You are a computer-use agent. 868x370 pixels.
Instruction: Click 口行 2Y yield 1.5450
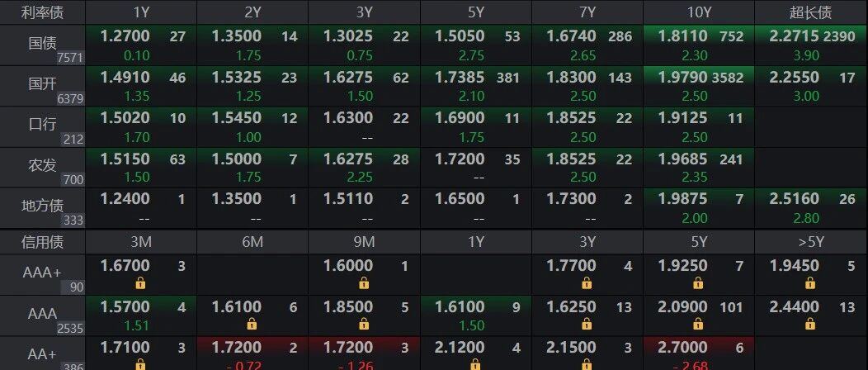(x=237, y=118)
